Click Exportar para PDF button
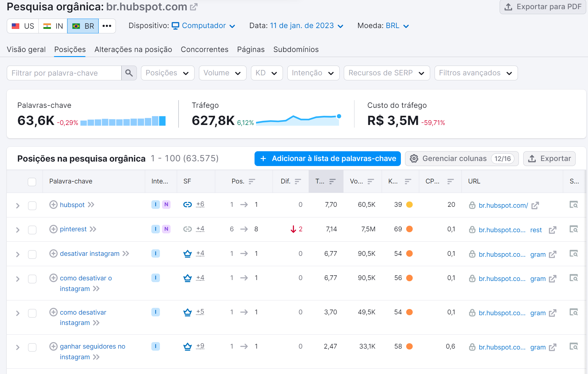The height and width of the screenshot is (374, 588). pos(543,7)
